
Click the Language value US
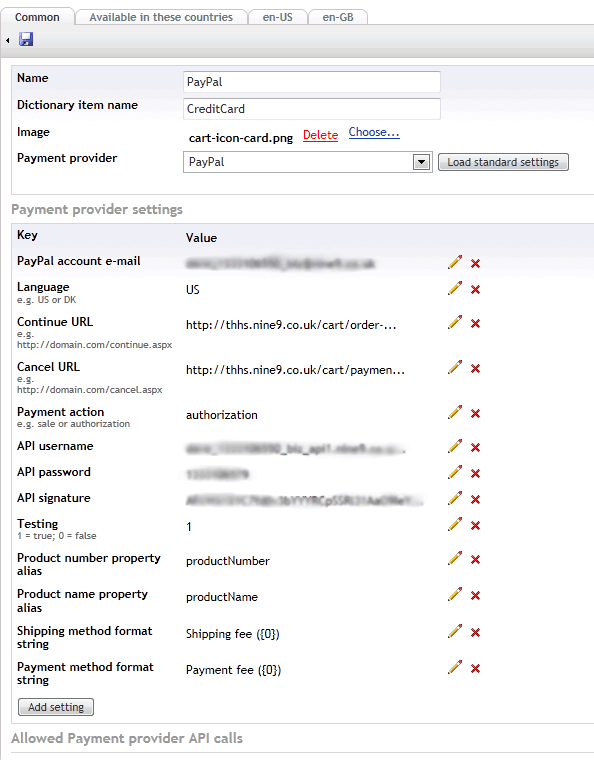tap(192, 290)
